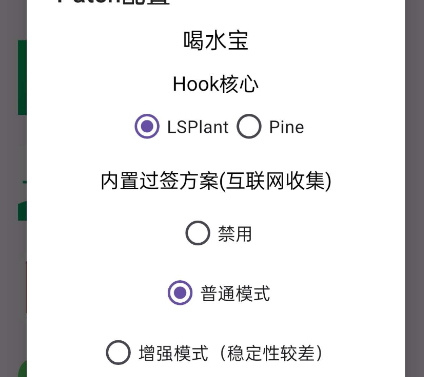The height and width of the screenshot is (377, 424).
Task: Click the dark red line behind dialog's left edge
Action: point(26,287)
